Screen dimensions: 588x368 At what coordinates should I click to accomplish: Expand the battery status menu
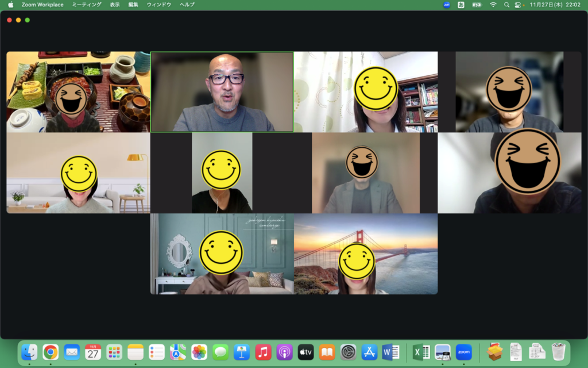click(x=477, y=5)
